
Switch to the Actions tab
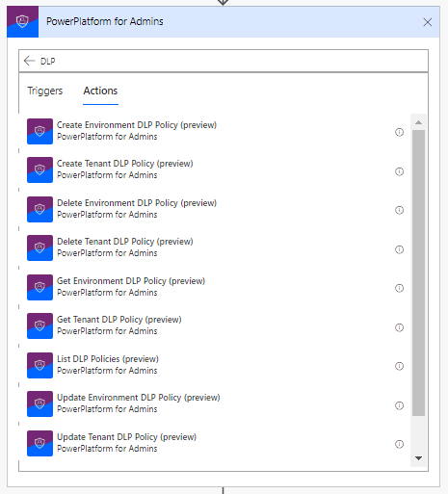pos(100,91)
